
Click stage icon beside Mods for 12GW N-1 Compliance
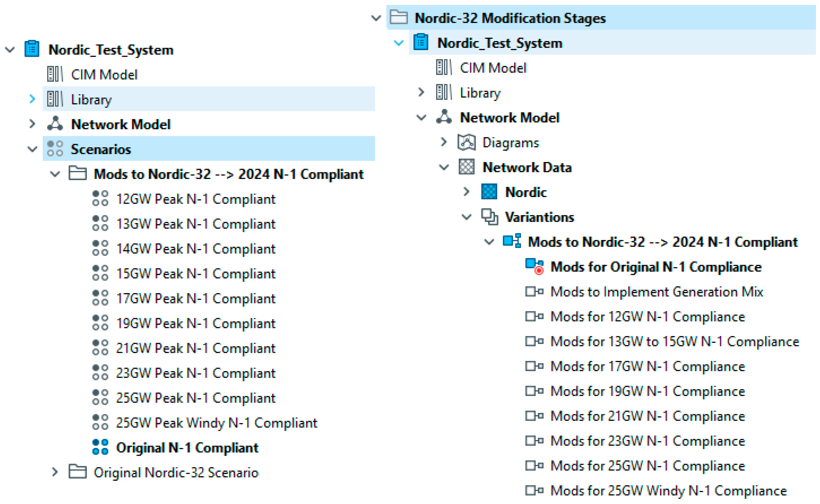(x=534, y=316)
